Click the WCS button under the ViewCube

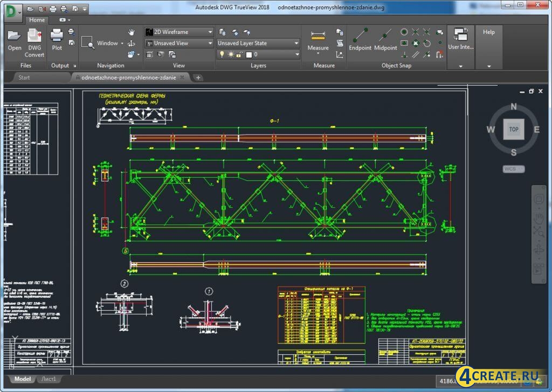click(x=513, y=169)
